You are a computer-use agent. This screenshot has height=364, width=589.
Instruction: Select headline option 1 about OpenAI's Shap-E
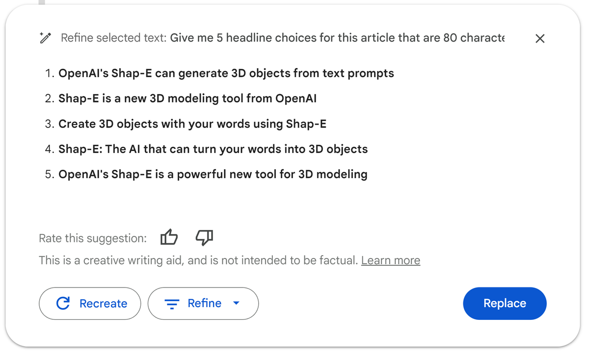(226, 73)
